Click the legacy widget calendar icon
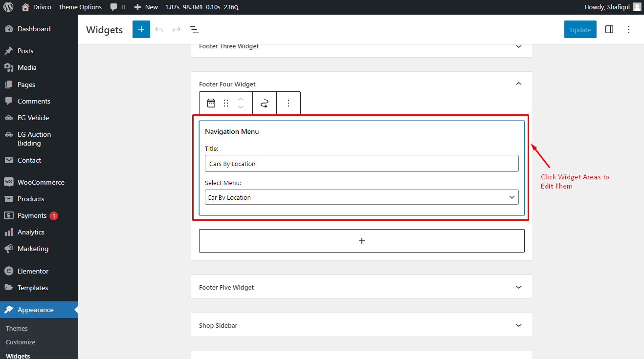 coord(211,103)
